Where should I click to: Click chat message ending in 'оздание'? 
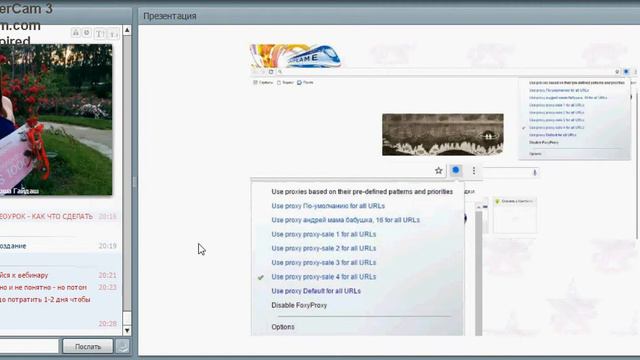coord(13,246)
